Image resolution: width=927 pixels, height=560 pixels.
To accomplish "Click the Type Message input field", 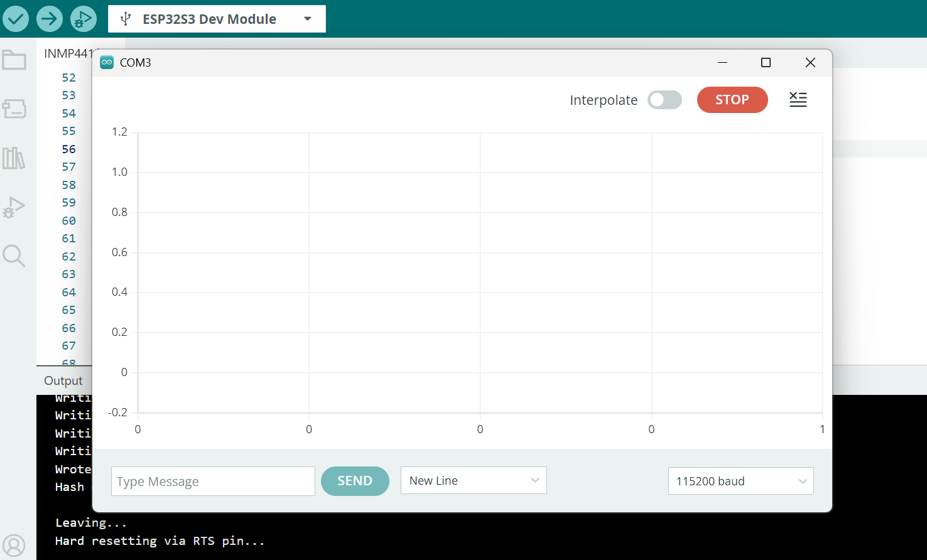I will [x=213, y=482].
